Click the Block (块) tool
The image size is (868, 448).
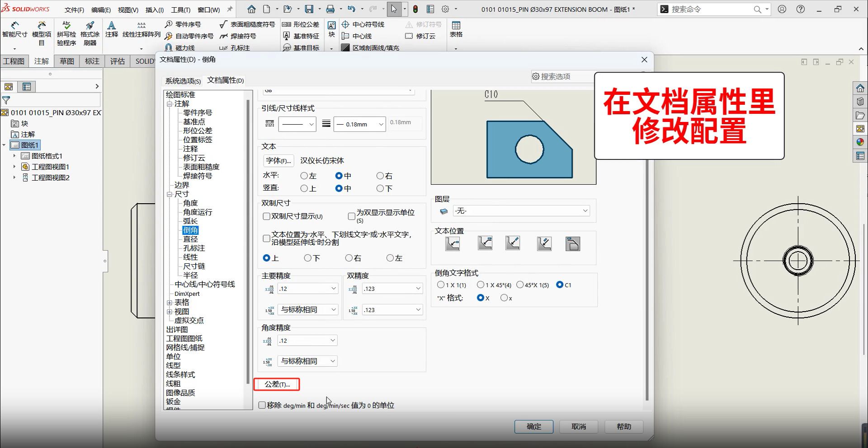click(x=332, y=30)
